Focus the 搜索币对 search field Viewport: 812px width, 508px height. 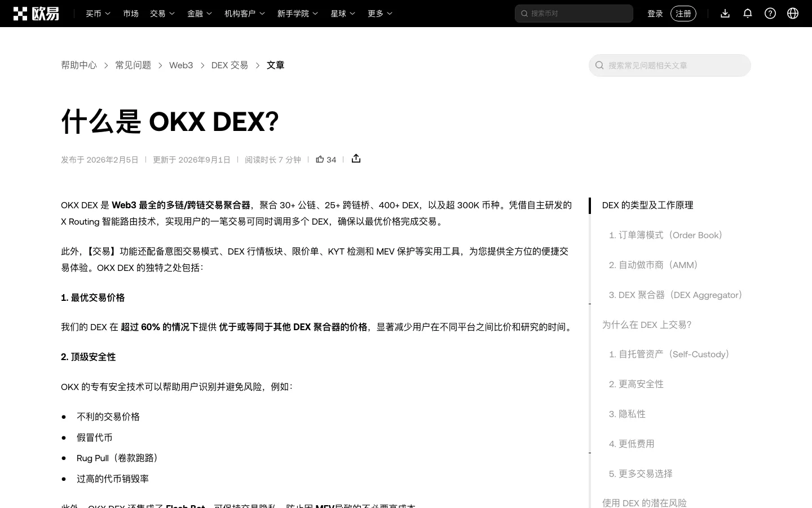click(574, 14)
